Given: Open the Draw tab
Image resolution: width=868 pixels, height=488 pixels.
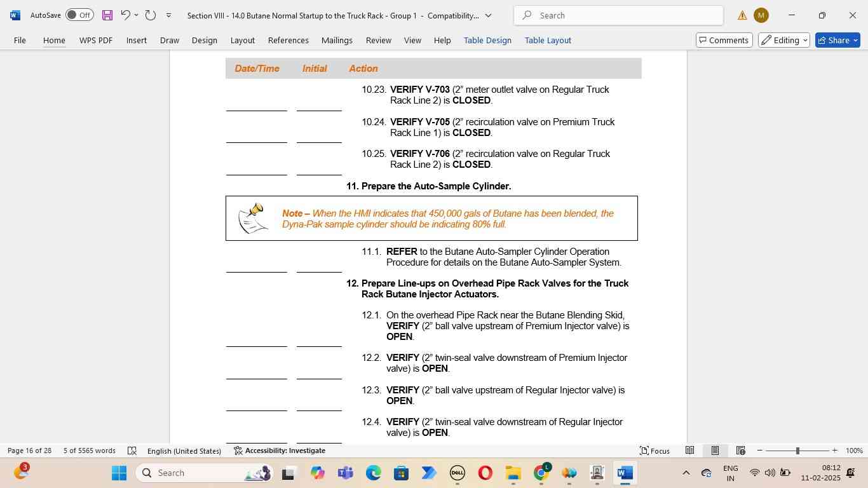Looking at the screenshot, I should (x=170, y=40).
